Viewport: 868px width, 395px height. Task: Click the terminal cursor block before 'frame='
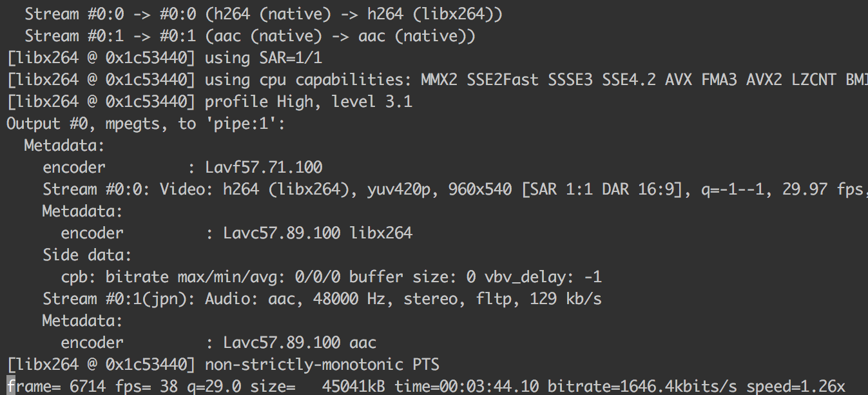(11, 386)
